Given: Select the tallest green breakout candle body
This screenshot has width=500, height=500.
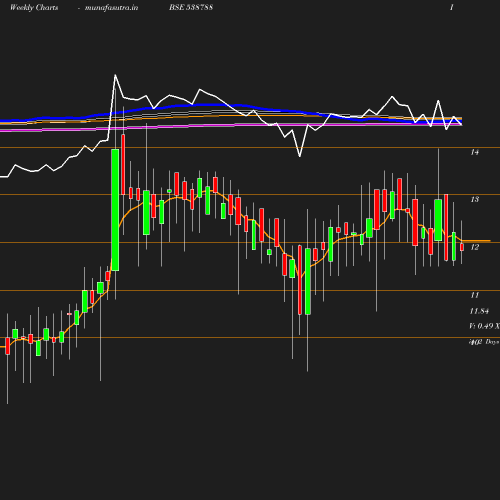Looking at the screenshot, I should [115, 210].
